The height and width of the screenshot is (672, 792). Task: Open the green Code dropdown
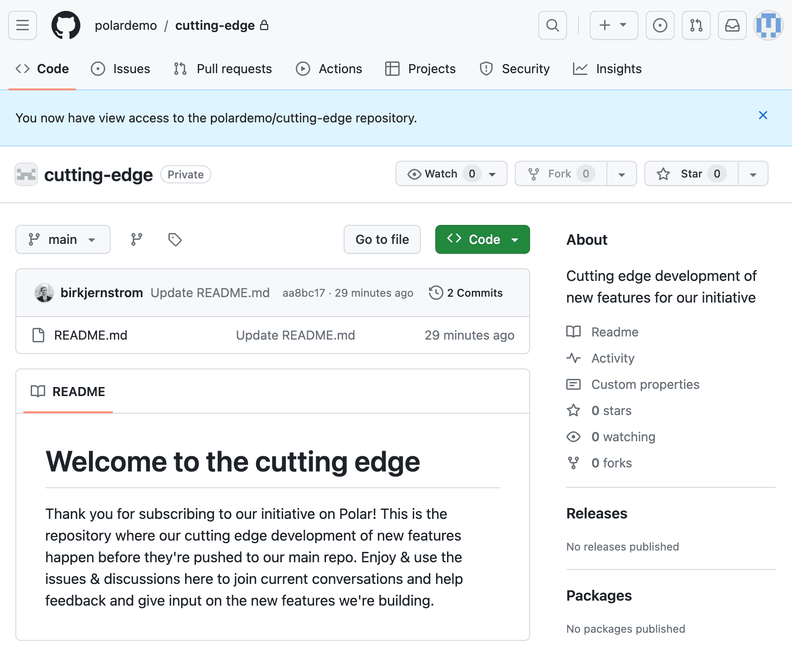482,239
